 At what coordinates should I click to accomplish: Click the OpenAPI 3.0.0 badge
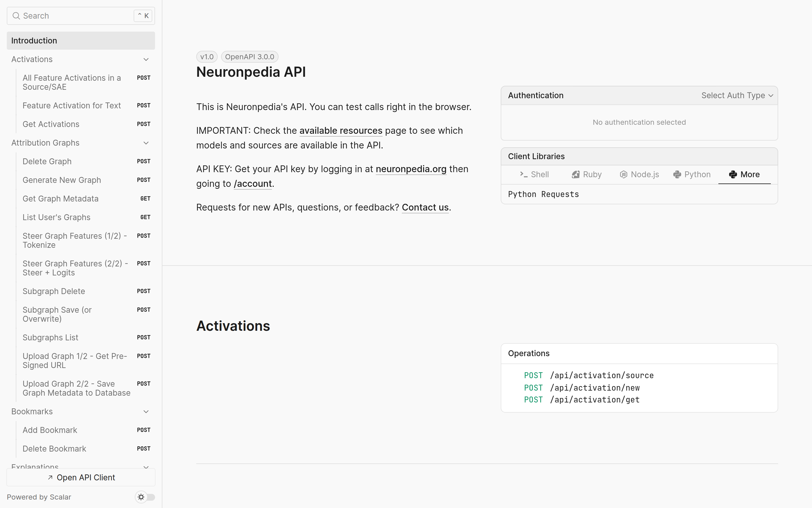(x=250, y=57)
